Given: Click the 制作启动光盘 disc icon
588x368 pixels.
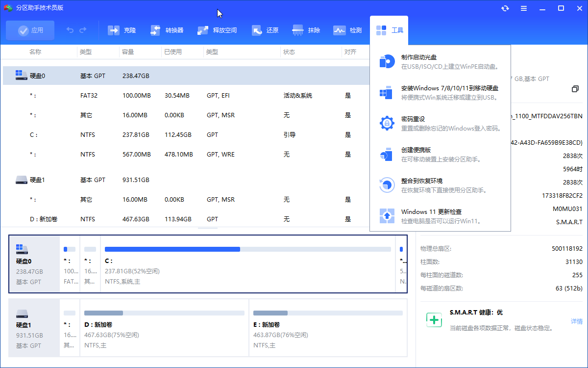Looking at the screenshot, I should point(387,61).
